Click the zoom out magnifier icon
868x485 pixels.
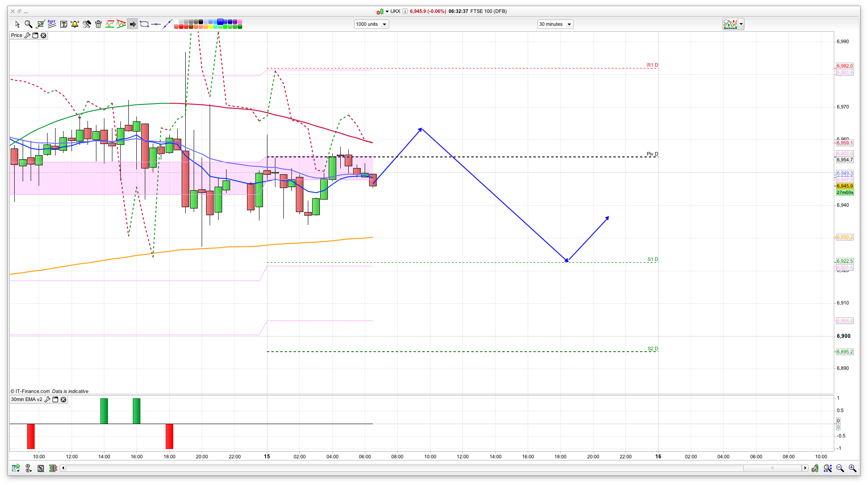tap(840, 468)
